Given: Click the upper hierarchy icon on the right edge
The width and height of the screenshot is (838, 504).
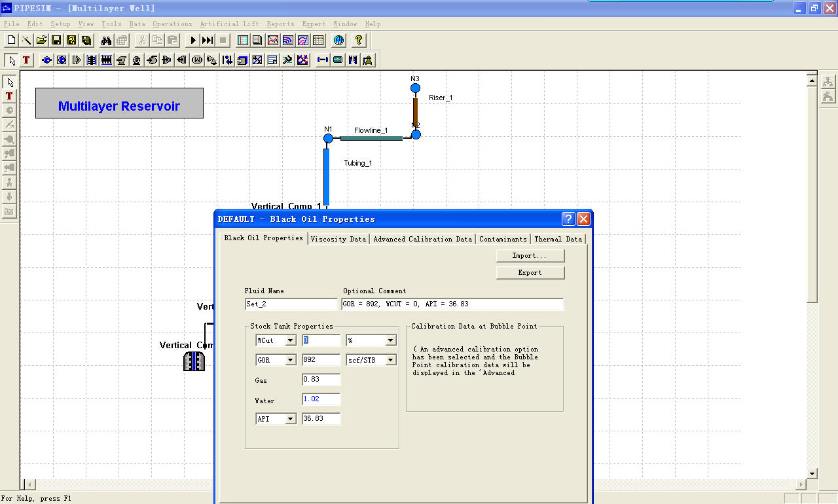Looking at the screenshot, I should [828, 82].
